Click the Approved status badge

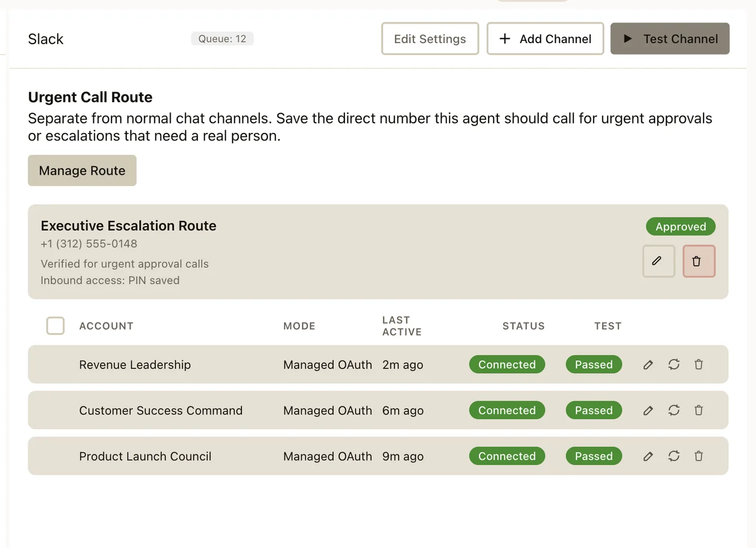click(x=680, y=227)
